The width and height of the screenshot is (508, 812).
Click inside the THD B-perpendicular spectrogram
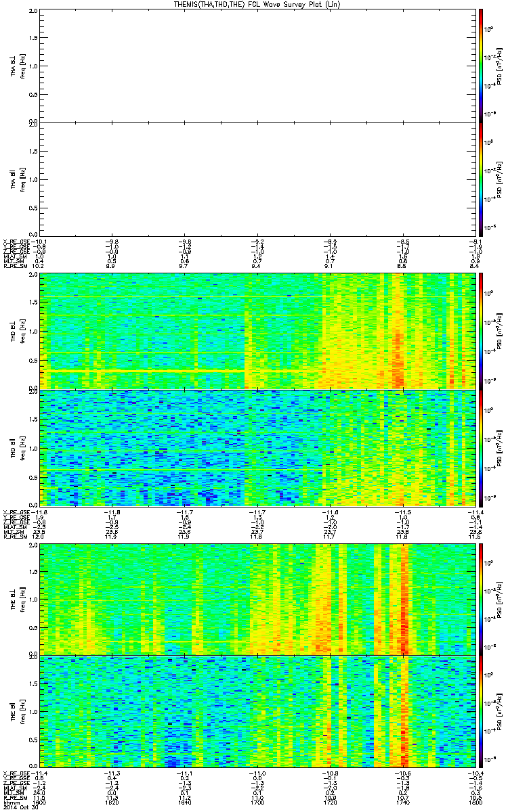point(257,331)
